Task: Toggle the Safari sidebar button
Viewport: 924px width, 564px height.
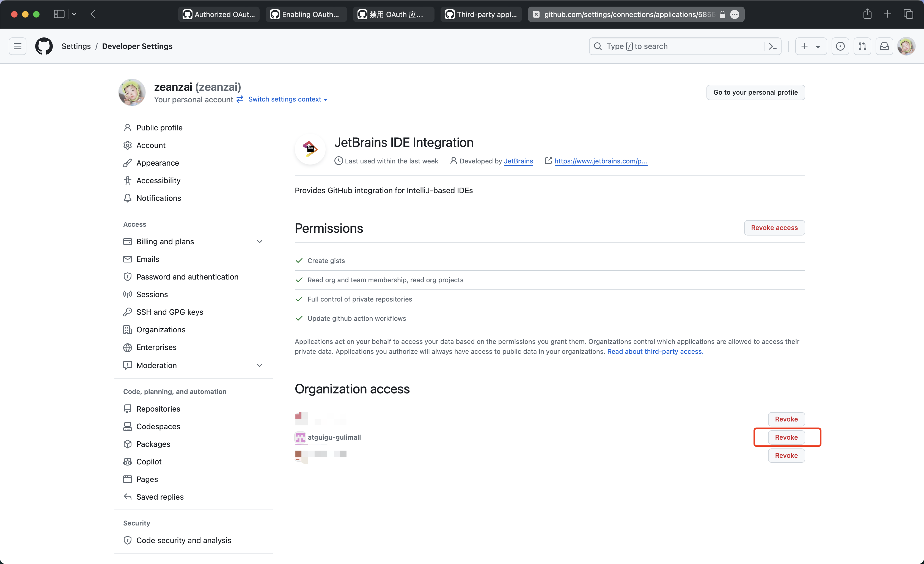Action: click(59, 14)
